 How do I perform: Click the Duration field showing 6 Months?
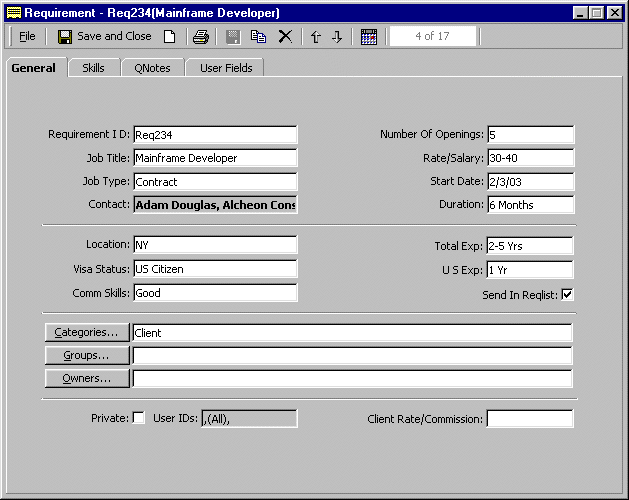[x=531, y=205]
